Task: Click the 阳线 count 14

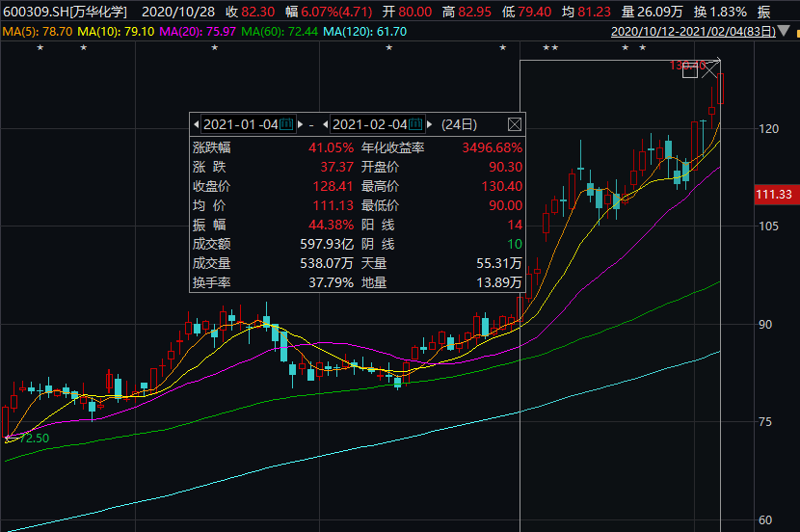Action: click(515, 225)
